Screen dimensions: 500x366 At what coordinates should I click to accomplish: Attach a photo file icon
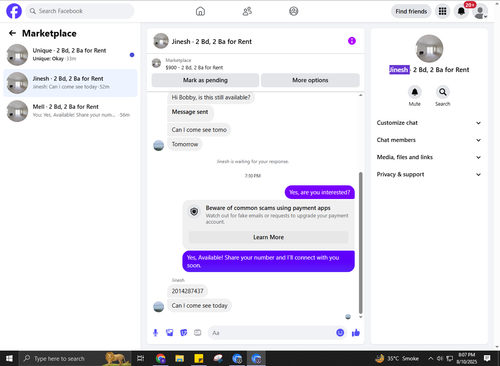[170, 333]
